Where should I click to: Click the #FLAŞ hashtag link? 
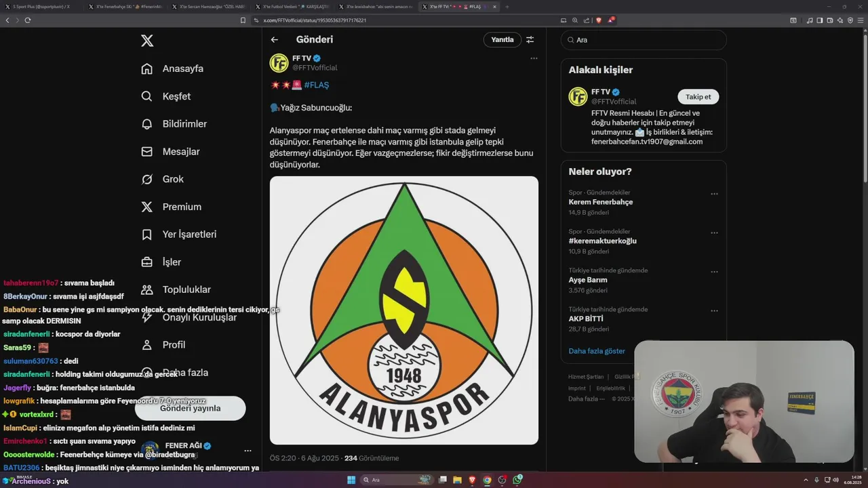click(x=317, y=85)
